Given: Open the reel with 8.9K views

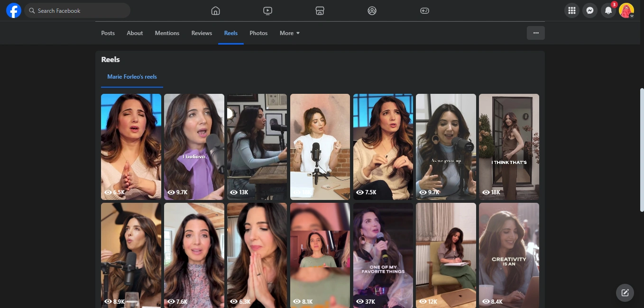Looking at the screenshot, I should point(131,255).
